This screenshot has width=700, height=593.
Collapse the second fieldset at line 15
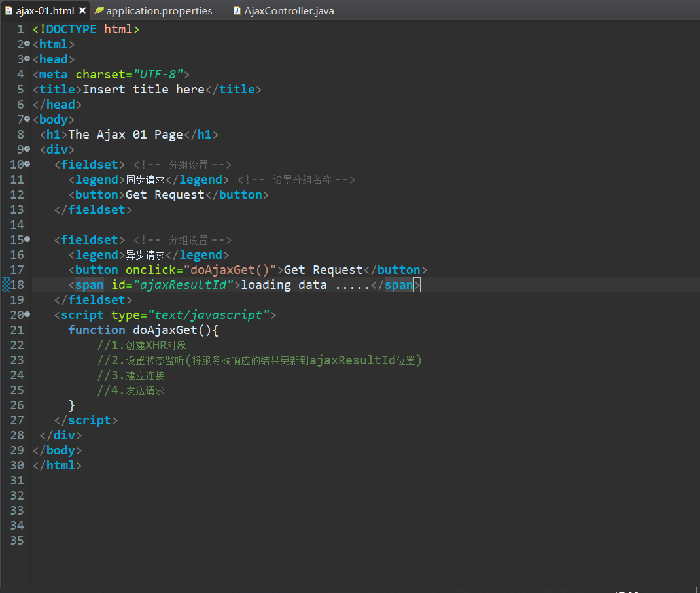tap(27, 239)
